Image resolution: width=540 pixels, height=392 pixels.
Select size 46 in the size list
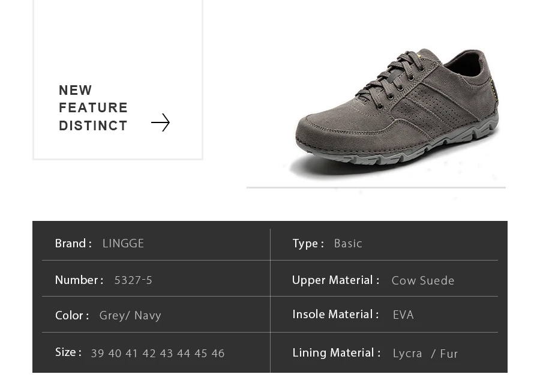218,354
